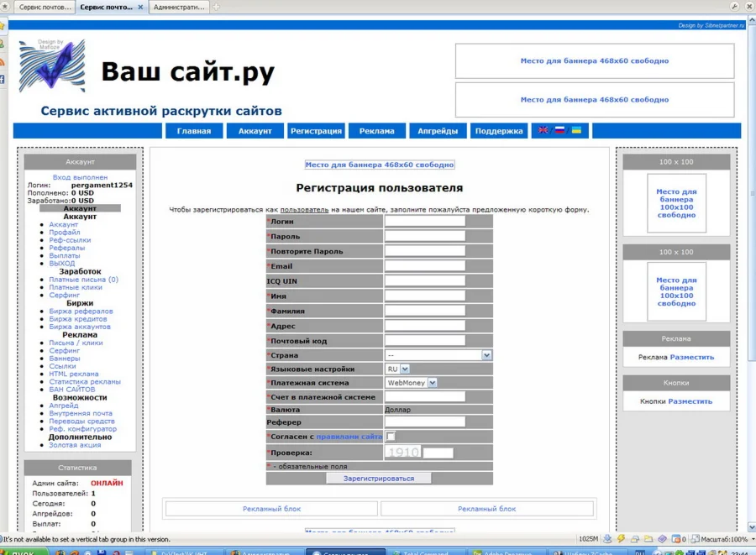The height and width of the screenshot is (555, 756).
Task: Click the site logo with the blue checkmark
Action: tap(52, 66)
